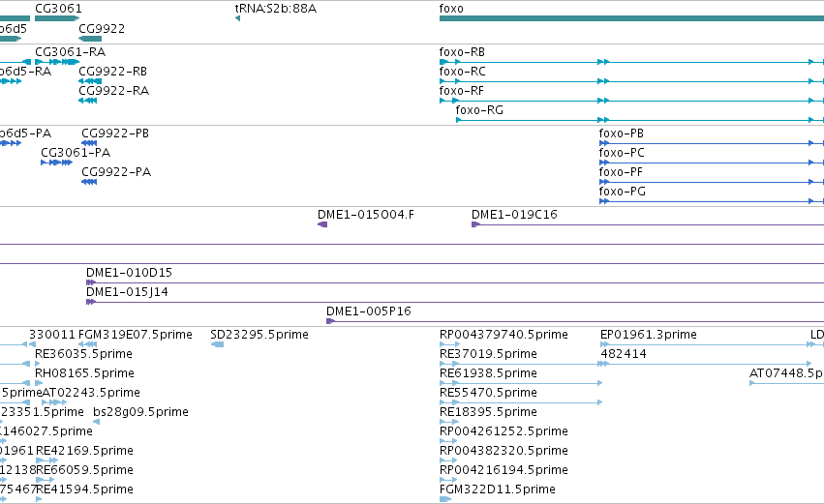Select the CG3061 gene bar
Image resolution: width=824 pixels, height=504 pixels.
point(57,18)
